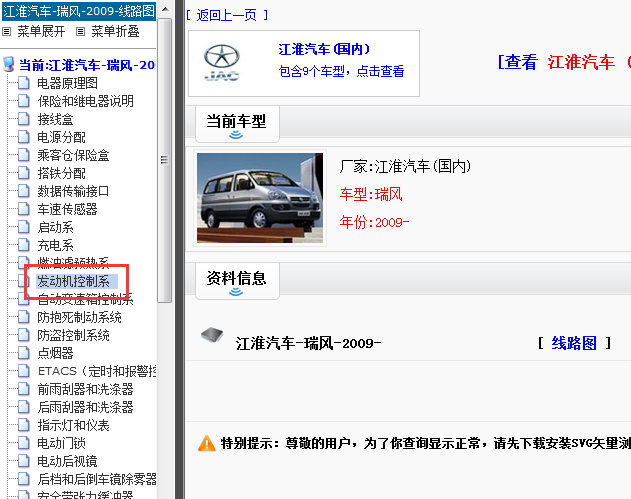
Task: Open the 线路图 link
Action: point(574,343)
